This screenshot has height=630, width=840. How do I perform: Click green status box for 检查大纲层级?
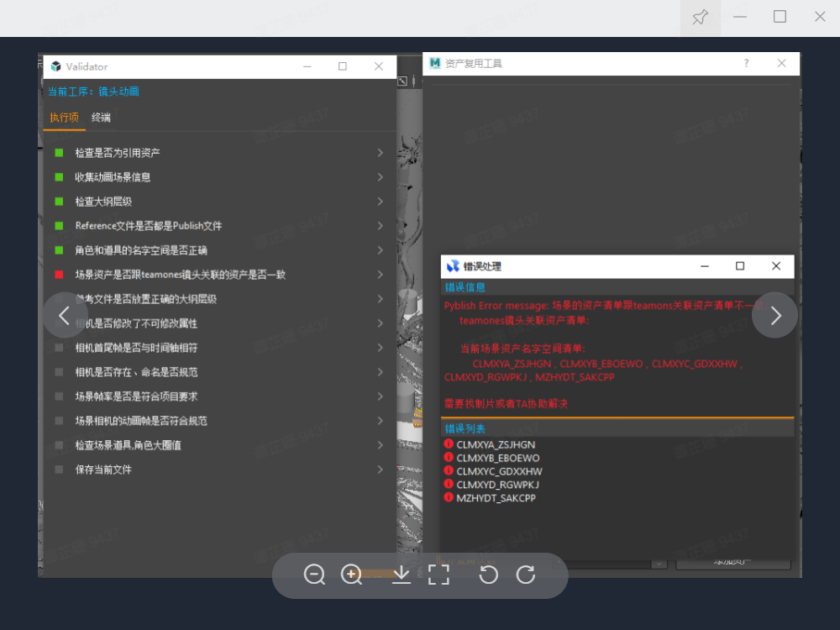click(x=59, y=202)
